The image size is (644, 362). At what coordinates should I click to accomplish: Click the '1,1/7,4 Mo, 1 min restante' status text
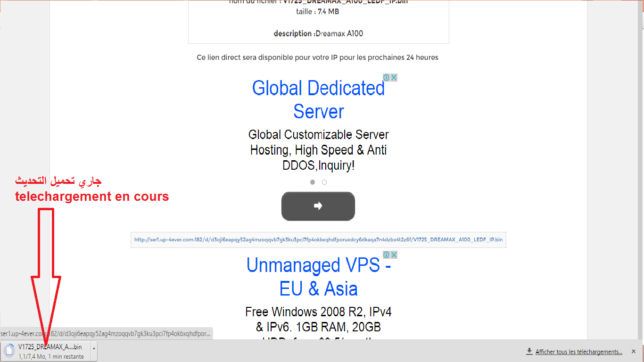(51, 356)
